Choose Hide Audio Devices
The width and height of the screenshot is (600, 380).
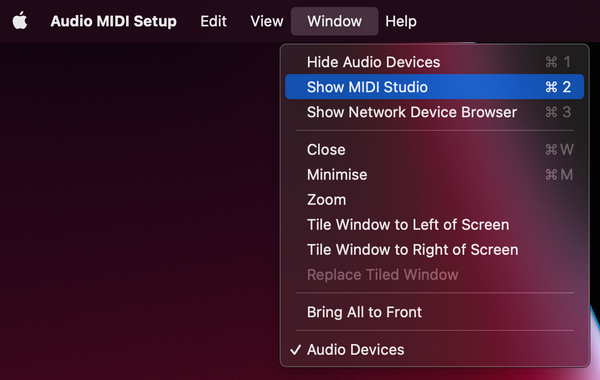pyautogui.click(x=434, y=62)
